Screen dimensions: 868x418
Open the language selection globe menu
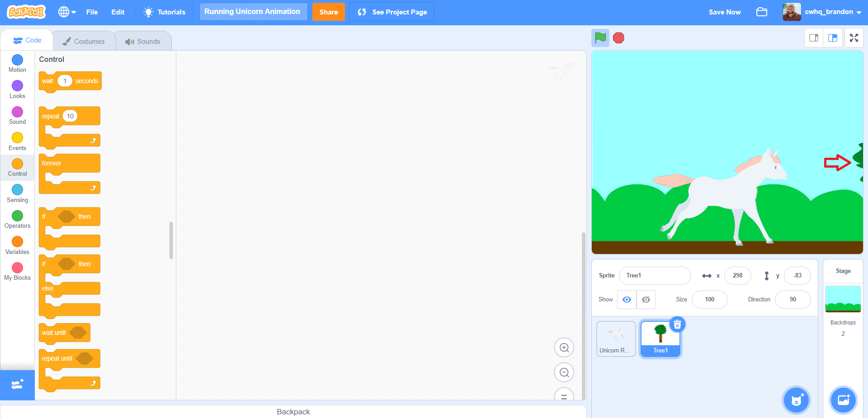click(x=66, y=12)
